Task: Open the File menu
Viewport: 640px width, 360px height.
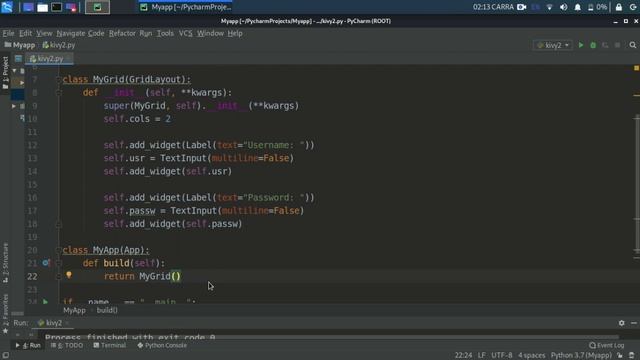Action: click(8, 33)
